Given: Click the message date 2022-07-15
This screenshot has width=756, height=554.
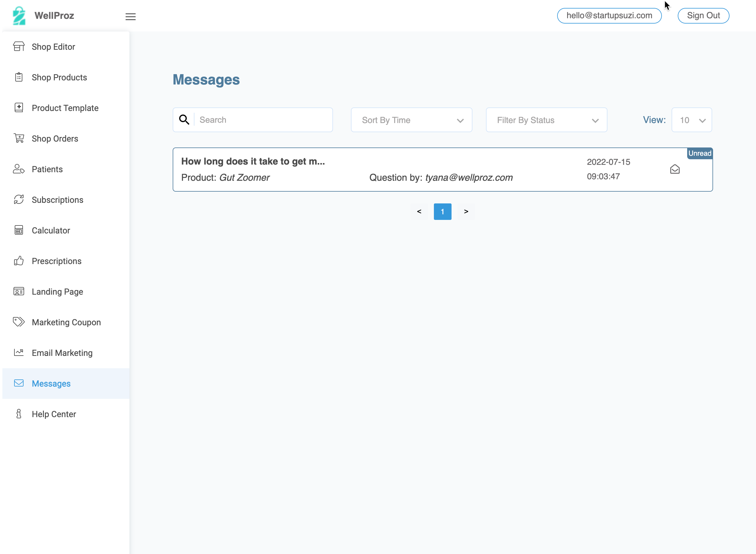Looking at the screenshot, I should coord(608,162).
